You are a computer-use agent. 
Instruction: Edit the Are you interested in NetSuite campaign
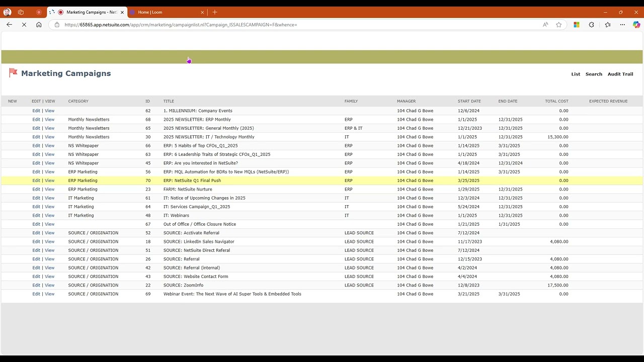pyautogui.click(x=36, y=163)
